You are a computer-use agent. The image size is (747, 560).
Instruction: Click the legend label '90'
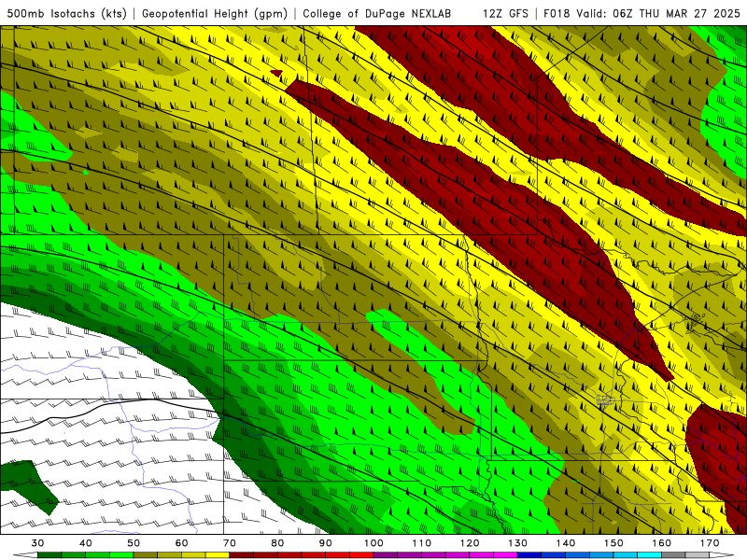point(326,543)
